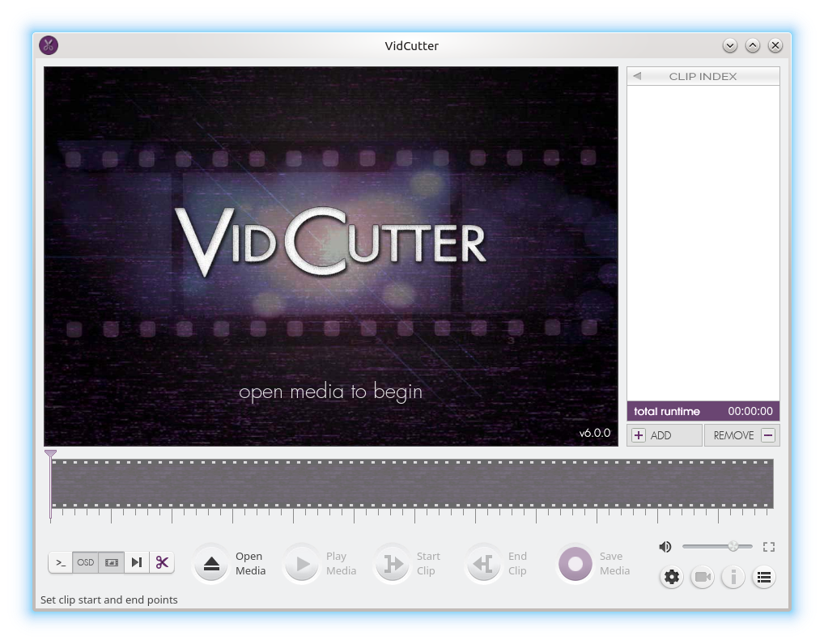Click the Play Media button
Viewport: 824px width, 644px height.
click(x=302, y=564)
